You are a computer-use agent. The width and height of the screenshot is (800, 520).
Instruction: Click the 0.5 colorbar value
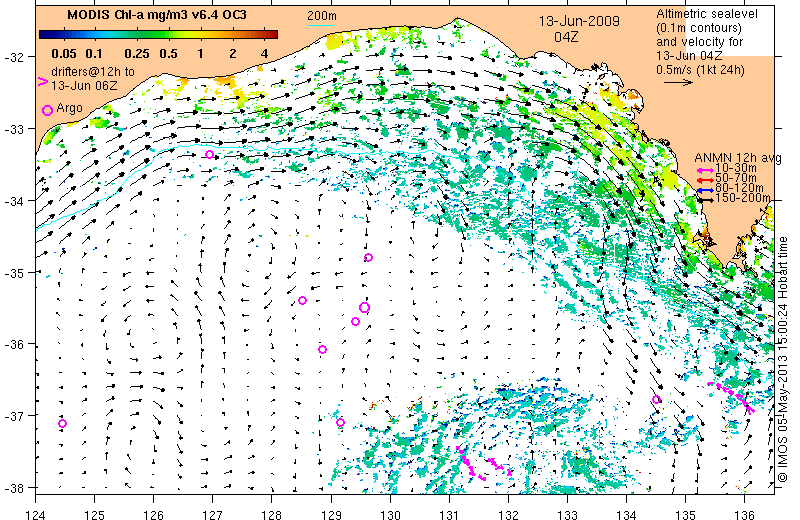click(x=168, y=54)
